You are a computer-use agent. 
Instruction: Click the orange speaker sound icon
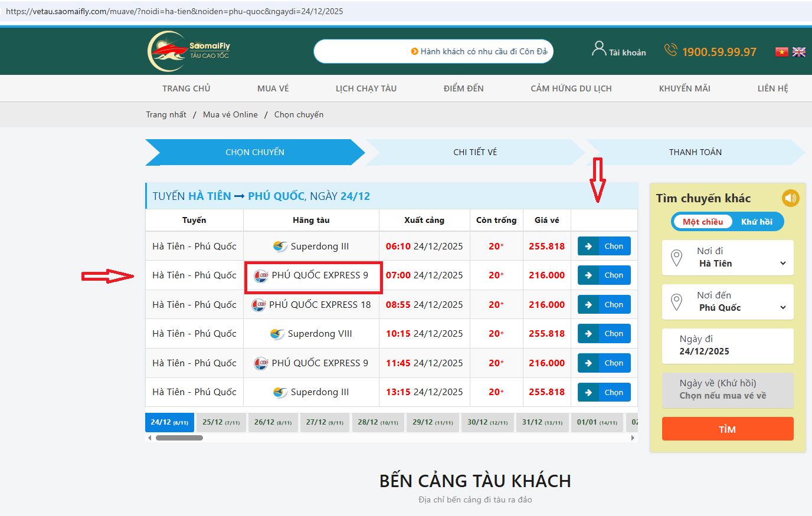point(790,198)
